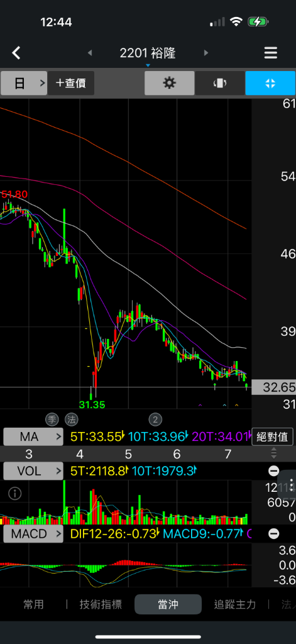296x644 pixels.
Task: Tap the info circle in volume panel
Action: [15, 494]
